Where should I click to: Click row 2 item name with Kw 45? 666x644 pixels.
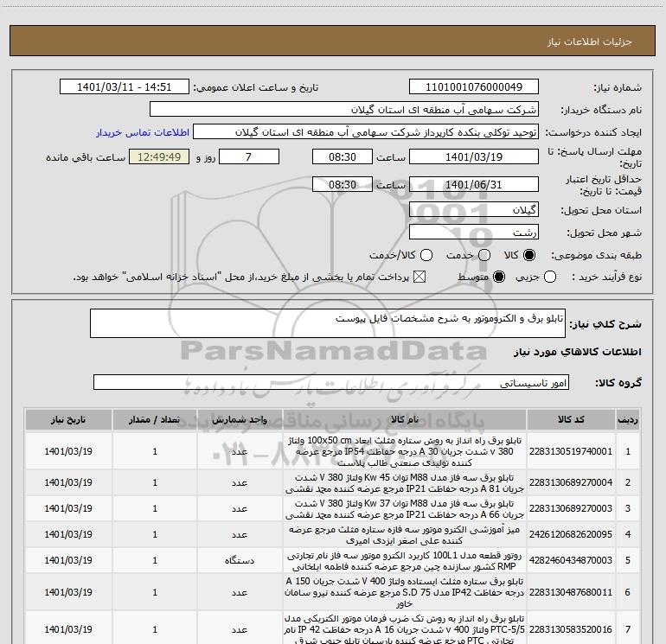405,483
